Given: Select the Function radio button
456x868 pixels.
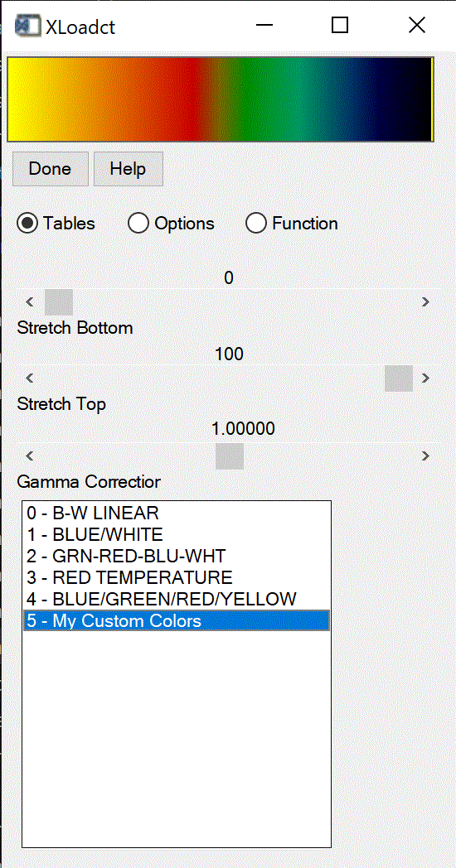Looking at the screenshot, I should [256, 224].
